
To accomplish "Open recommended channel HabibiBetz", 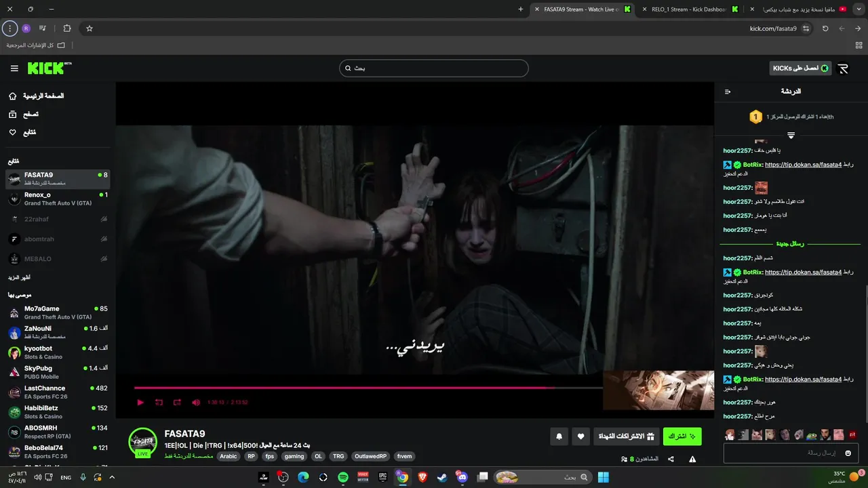I will coord(58,412).
